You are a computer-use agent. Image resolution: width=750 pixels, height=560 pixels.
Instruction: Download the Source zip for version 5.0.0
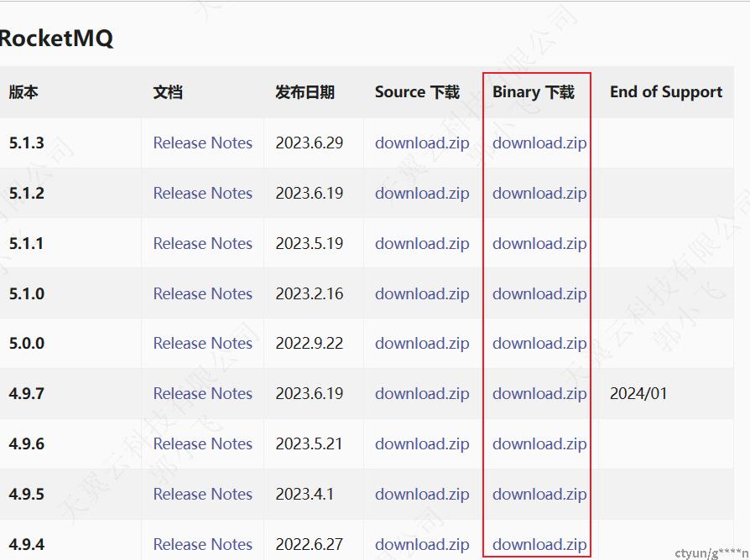422,343
